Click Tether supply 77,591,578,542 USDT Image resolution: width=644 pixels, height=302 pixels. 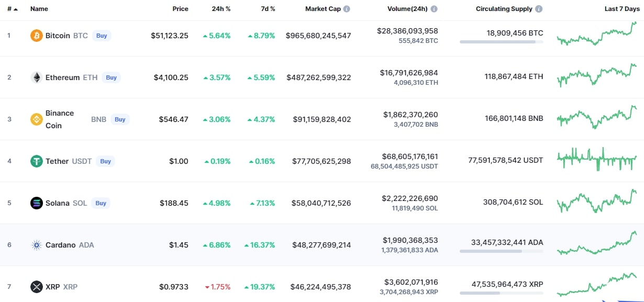[506, 160]
